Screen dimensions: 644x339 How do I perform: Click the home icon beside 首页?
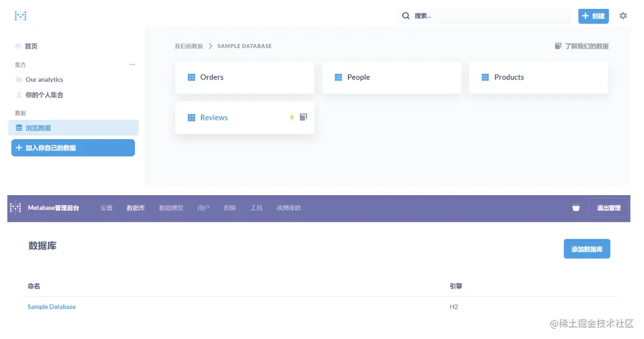point(18,46)
